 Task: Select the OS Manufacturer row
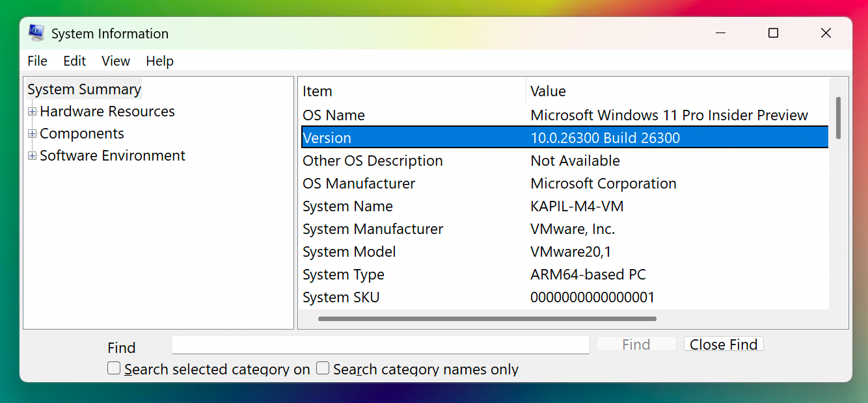pos(564,183)
